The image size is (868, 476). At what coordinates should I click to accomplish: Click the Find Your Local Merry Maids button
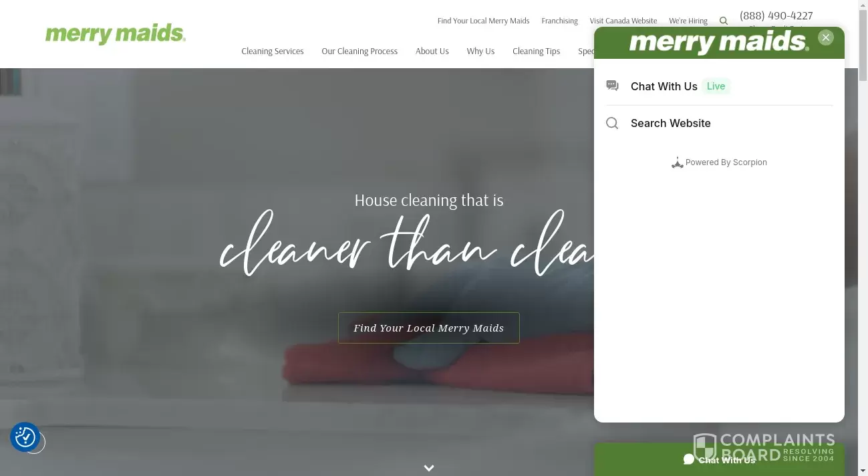429,328
